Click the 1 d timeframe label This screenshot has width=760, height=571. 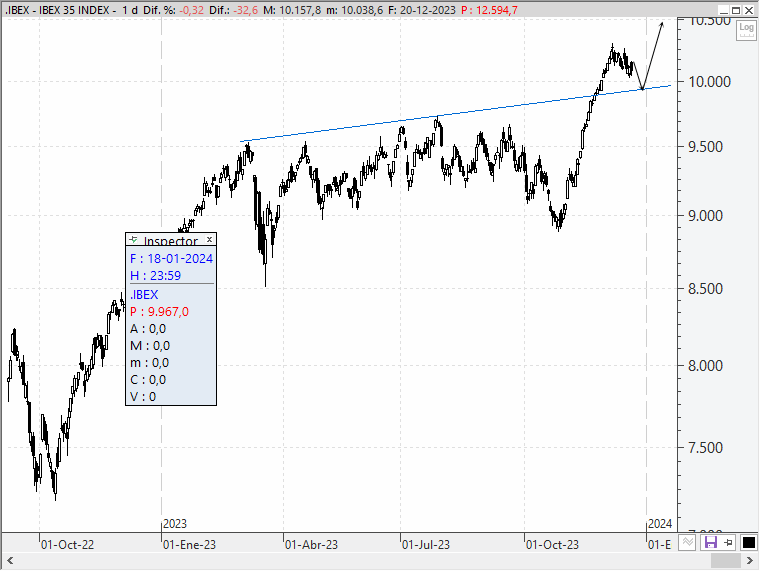(130, 10)
